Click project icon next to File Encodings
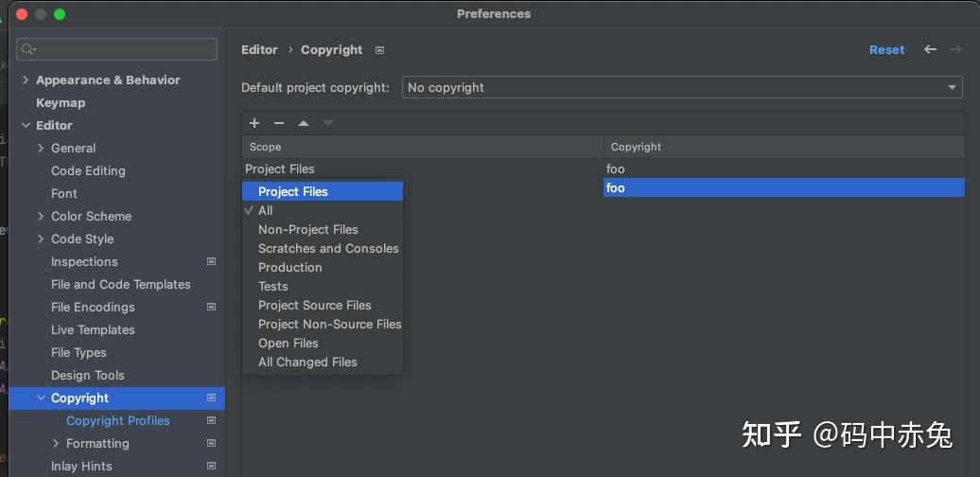This screenshot has height=477, width=980. (211, 307)
